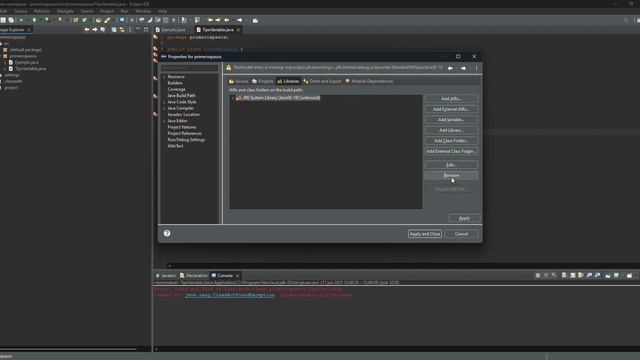Expand the Resource node
The height and width of the screenshot is (360, 640).
(164, 77)
